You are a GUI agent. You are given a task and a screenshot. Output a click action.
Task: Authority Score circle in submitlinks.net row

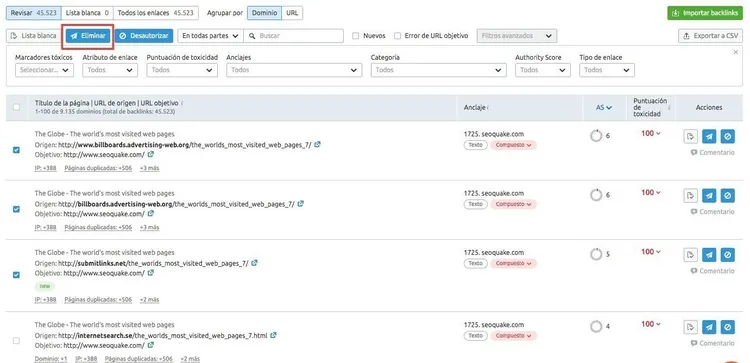point(596,254)
